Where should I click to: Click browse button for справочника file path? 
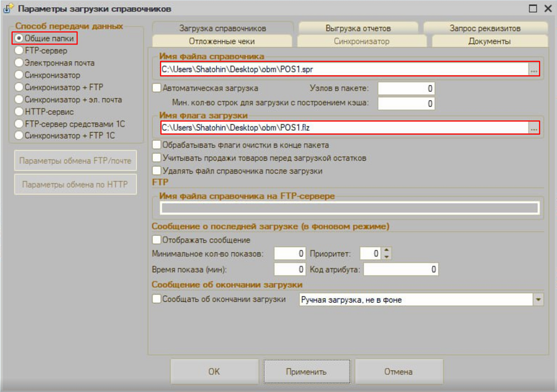click(534, 69)
